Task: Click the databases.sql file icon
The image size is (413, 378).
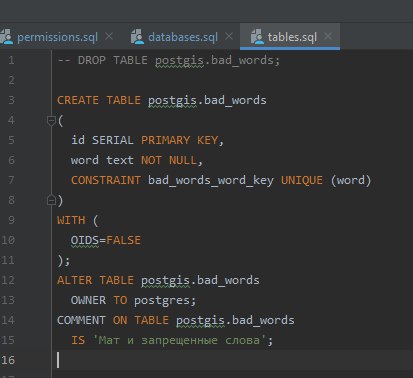Action: pos(137,37)
